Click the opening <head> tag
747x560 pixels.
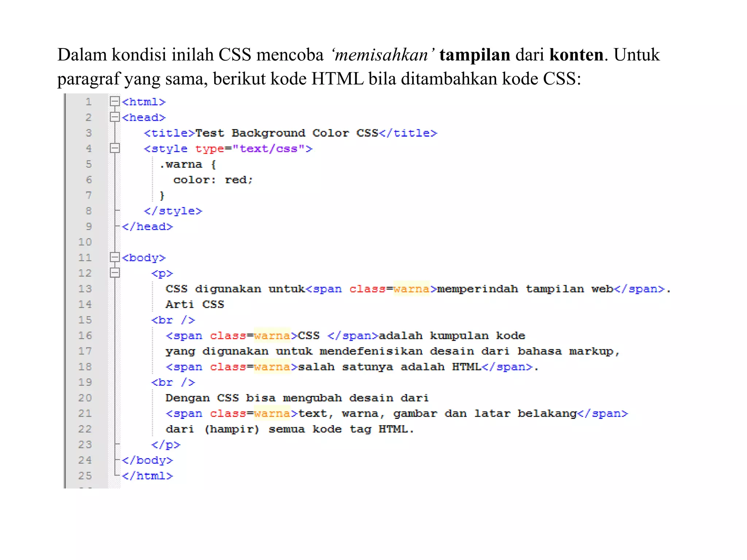(x=144, y=117)
